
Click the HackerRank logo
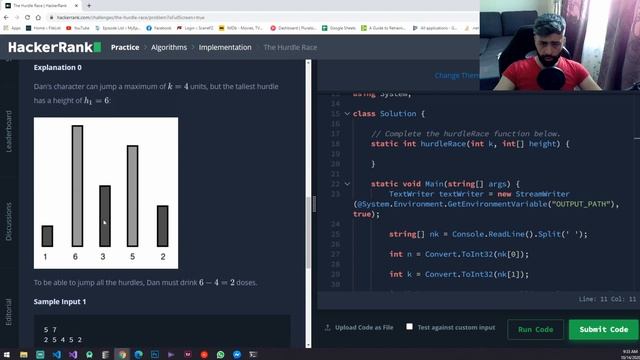coord(54,47)
